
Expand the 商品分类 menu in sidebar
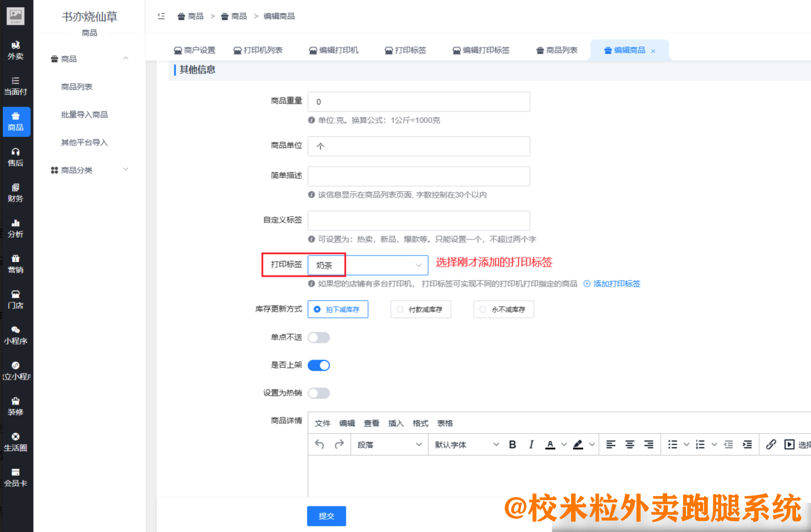click(88, 170)
